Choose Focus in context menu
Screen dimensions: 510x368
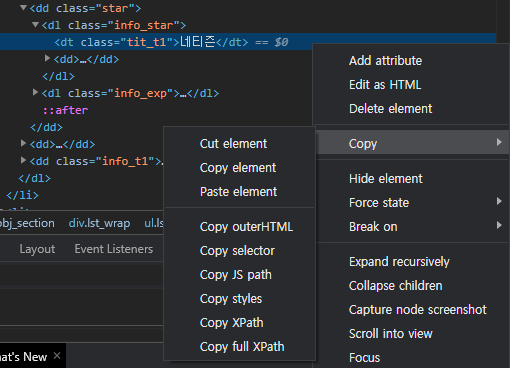pos(364,358)
